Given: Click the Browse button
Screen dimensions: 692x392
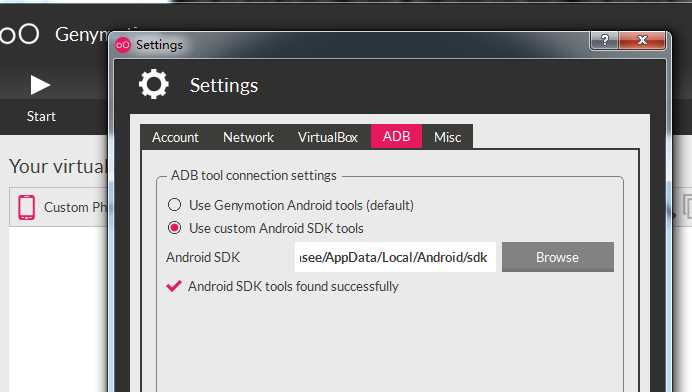Looking at the screenshot, I should (557, 257).
